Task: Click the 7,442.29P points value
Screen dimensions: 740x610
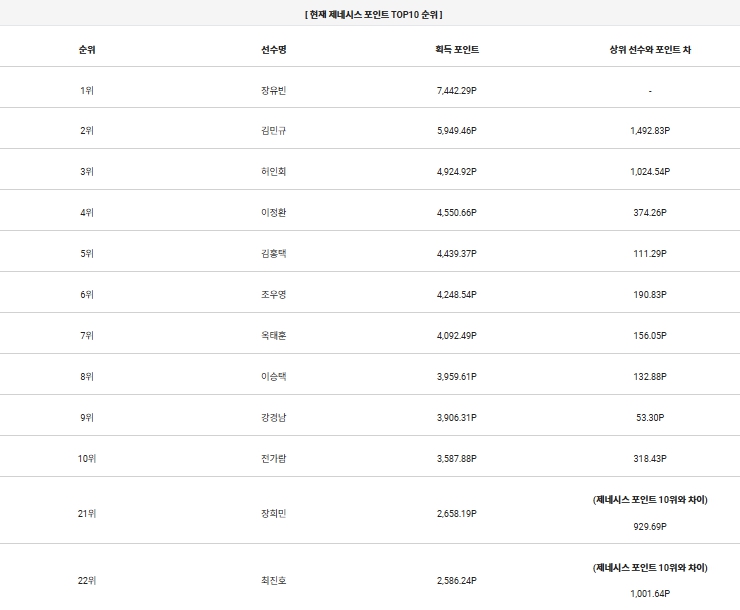Action: pyautogui.click(x=457, y=90)
